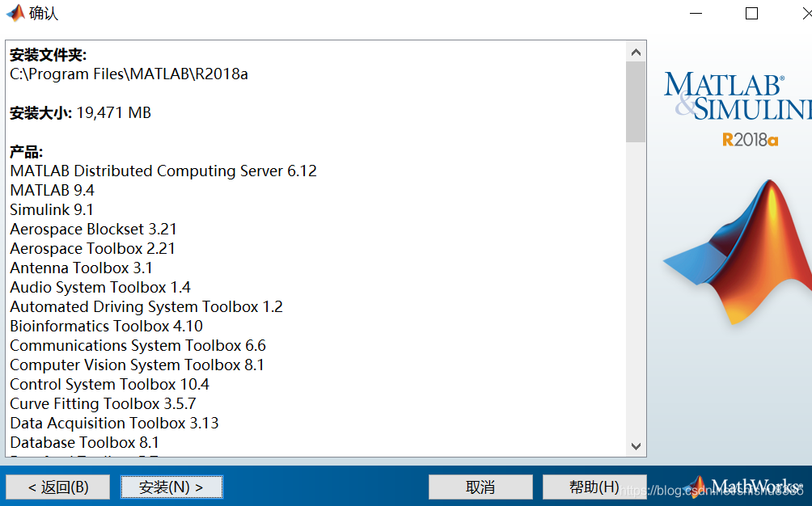This screenshot has height=506, width=812.
Task: Select Automated Driving System Toolbox 1.2
Action: (x=146, y=307)
